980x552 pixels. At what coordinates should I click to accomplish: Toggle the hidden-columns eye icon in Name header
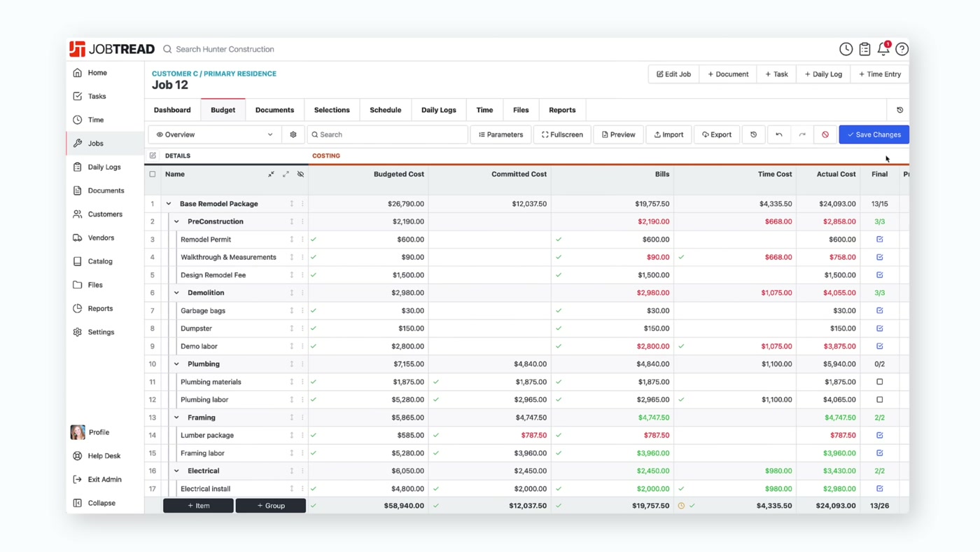pos(300,174)
